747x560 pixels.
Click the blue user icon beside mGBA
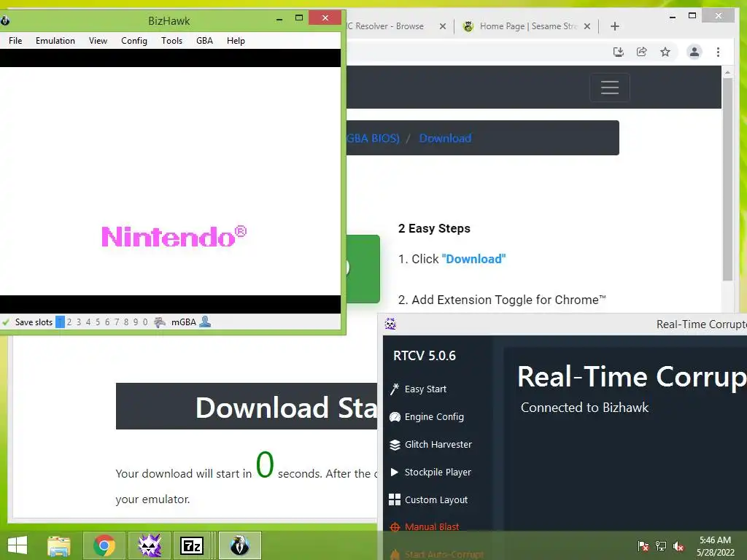(205, 322)
